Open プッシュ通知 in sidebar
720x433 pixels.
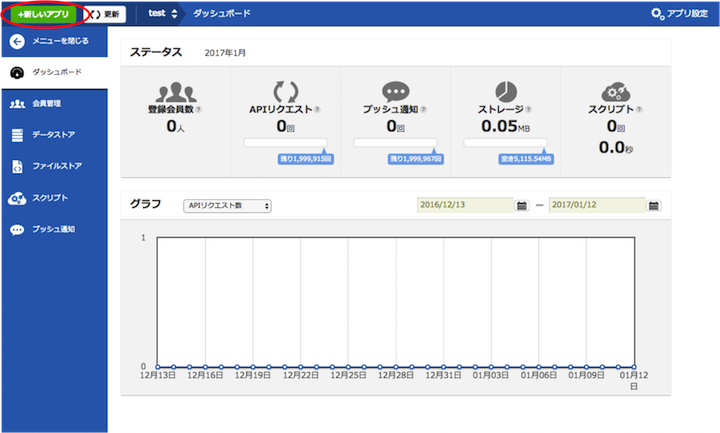54,229
